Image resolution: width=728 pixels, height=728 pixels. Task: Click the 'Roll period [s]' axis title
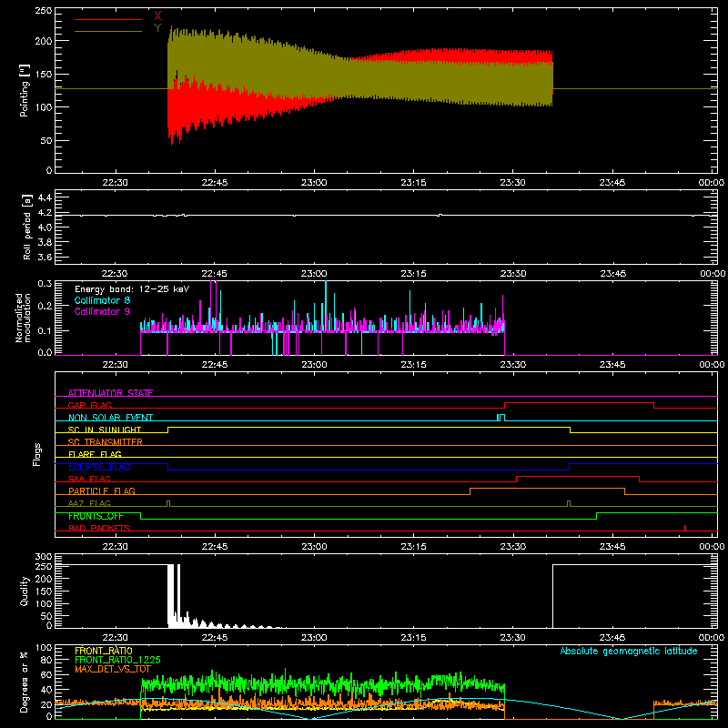pos(26,227)
